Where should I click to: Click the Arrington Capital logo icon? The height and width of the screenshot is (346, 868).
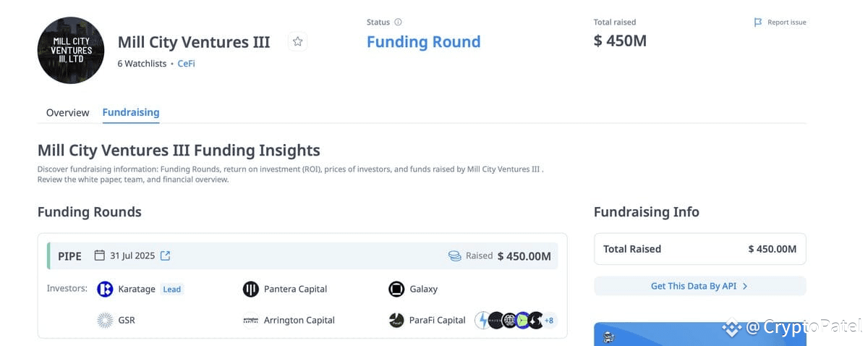pos(250,320)
